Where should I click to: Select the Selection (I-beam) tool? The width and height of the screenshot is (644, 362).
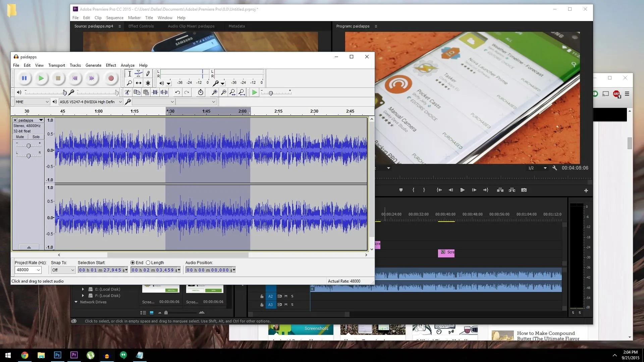coord(129,74)
